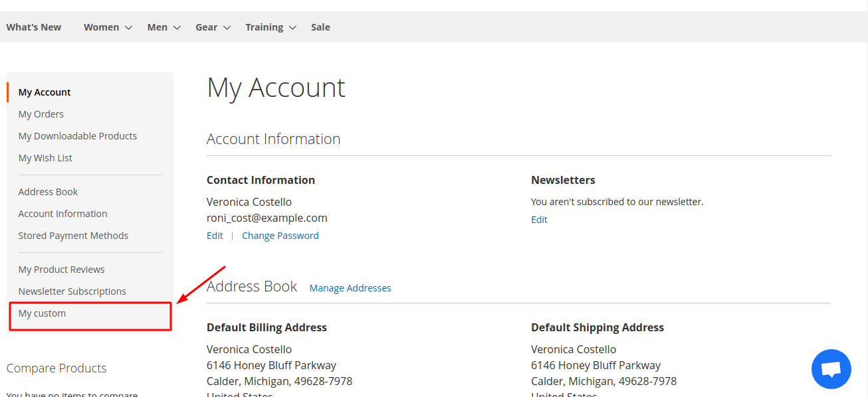
Task: Edit the contact information
Action: coord(215,235)
